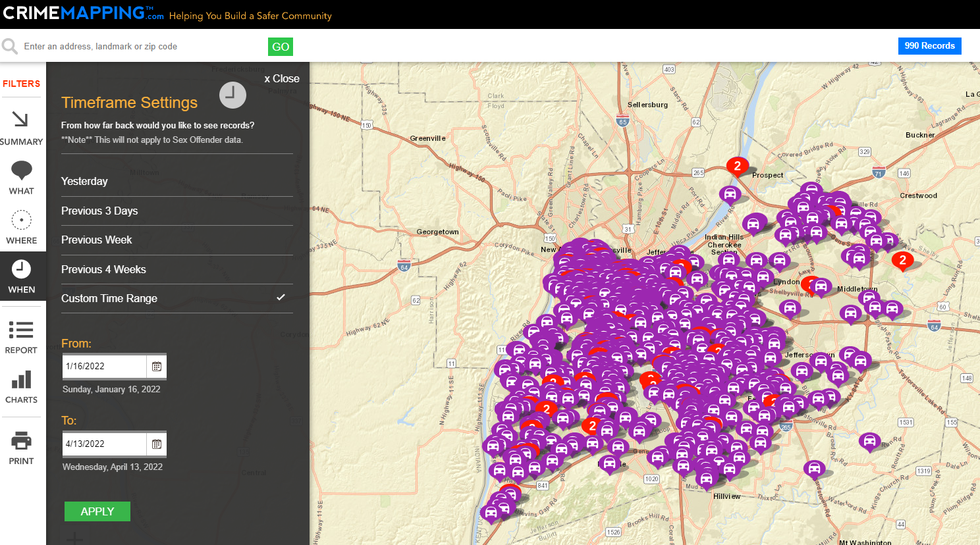Open the Report list icon
Image resolution: width=980 pixels, height=545 pixels.
(x=21, y=330)
